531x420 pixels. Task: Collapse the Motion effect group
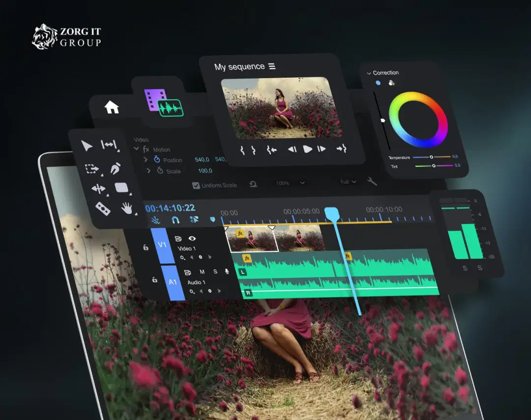(x=136, y=149)
